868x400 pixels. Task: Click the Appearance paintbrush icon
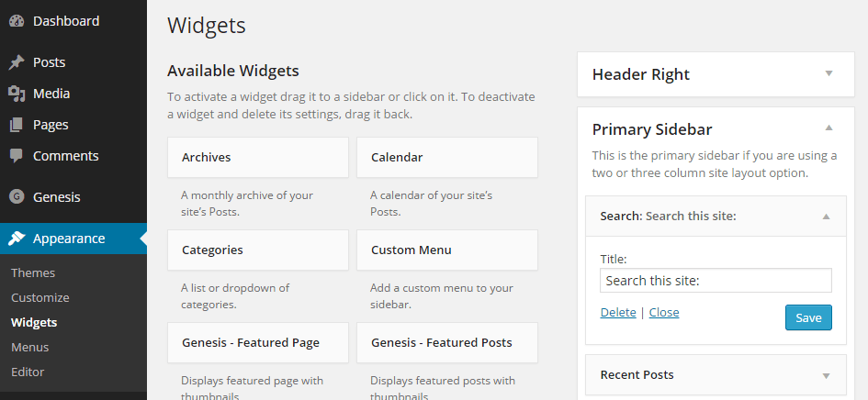[17, 239]
